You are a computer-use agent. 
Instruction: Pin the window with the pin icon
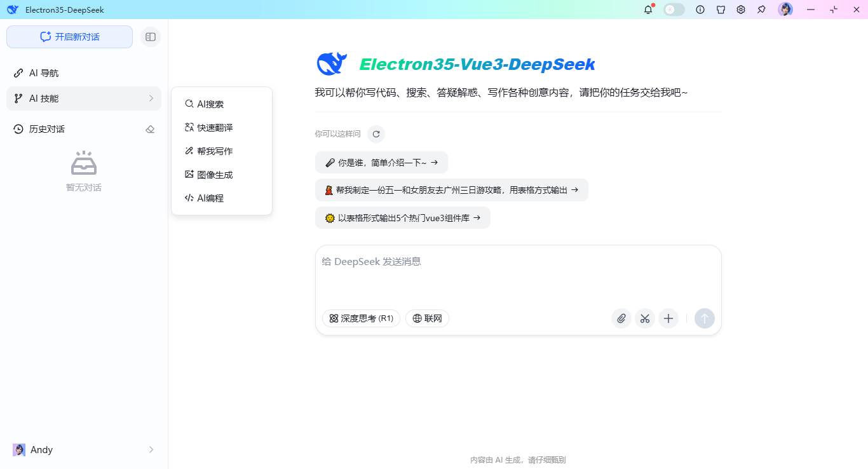pos(761,10)
